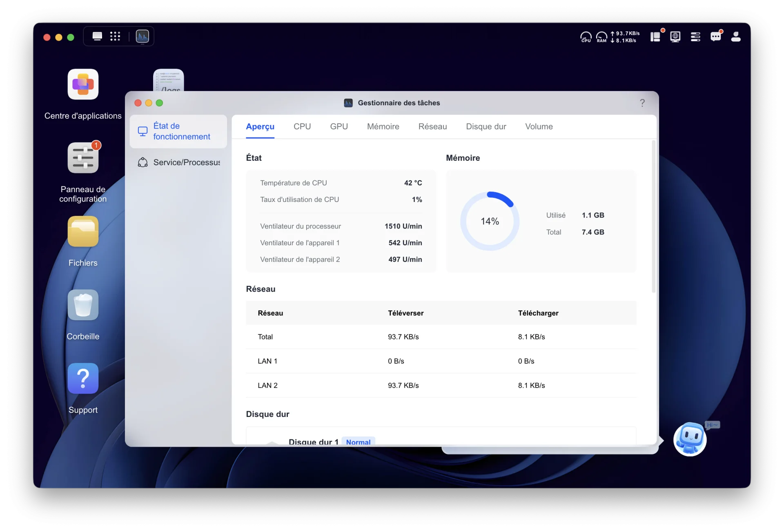The width and height of the screenshot is (784, 532).
Task: Click network speed indicator in top bar
Action: pos(625,37)
